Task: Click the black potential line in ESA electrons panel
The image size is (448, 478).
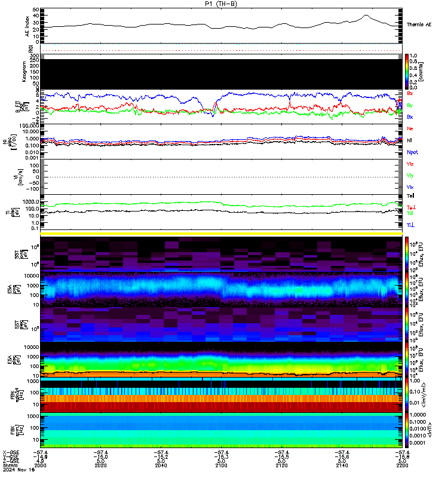Action: 221,373
